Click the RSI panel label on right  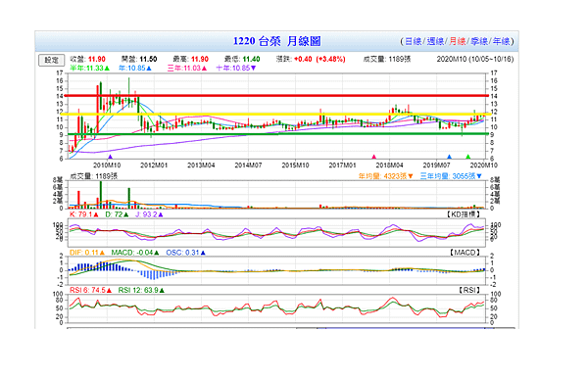tap(469, 290)
